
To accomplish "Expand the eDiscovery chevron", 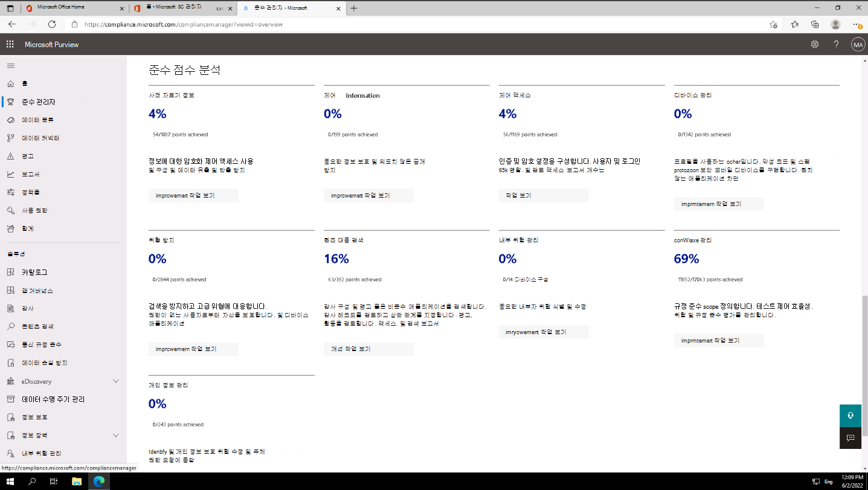I will pyautogui.click(x=116, y=381).
